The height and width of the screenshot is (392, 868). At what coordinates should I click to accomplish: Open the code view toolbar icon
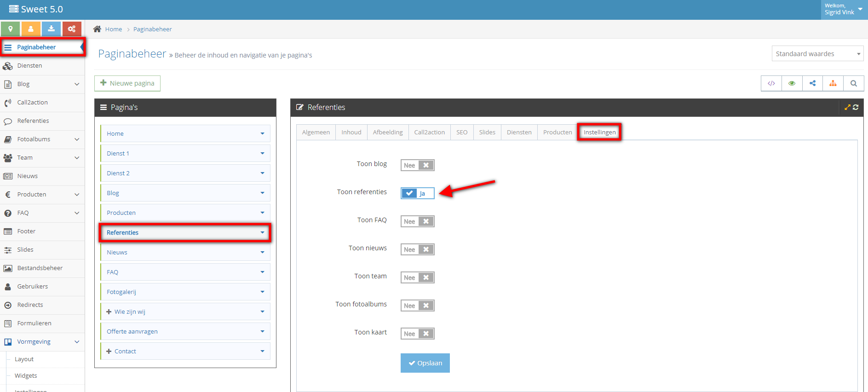tap(771, 83)
